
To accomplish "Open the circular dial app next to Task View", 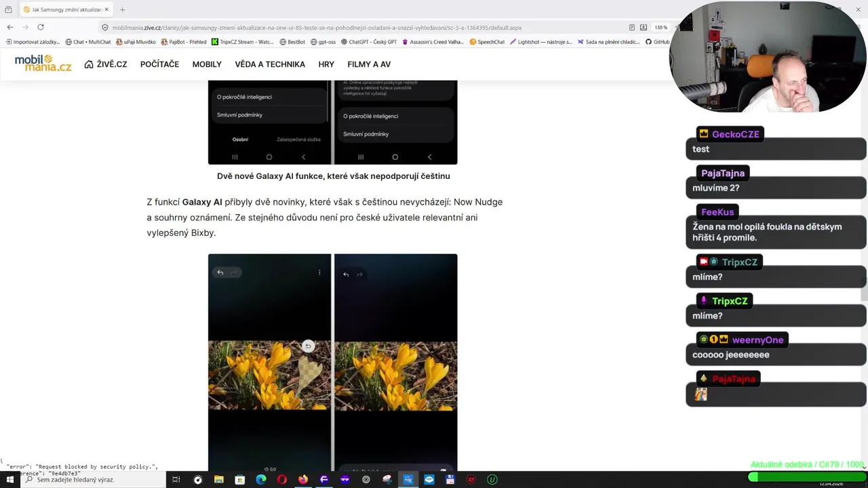I will [198, 480].
